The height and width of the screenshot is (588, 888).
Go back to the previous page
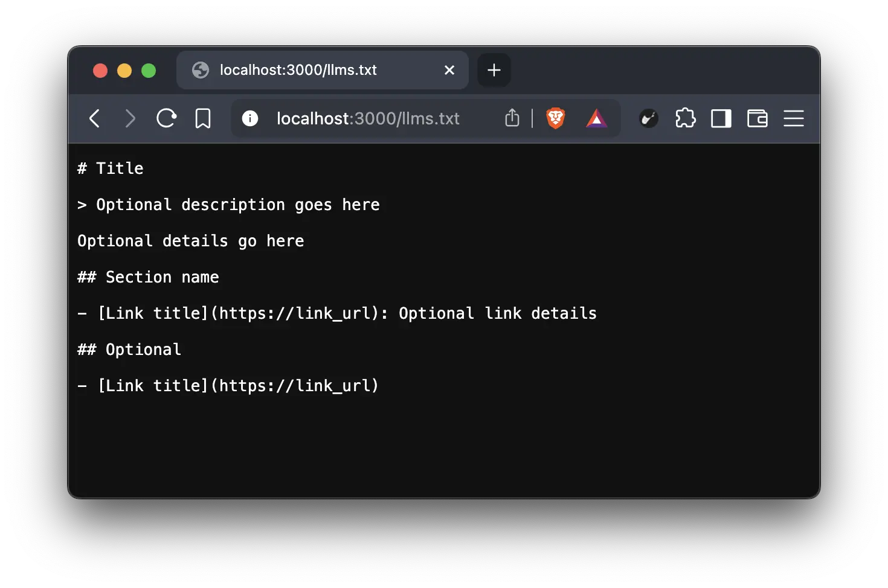pos(95,118)
